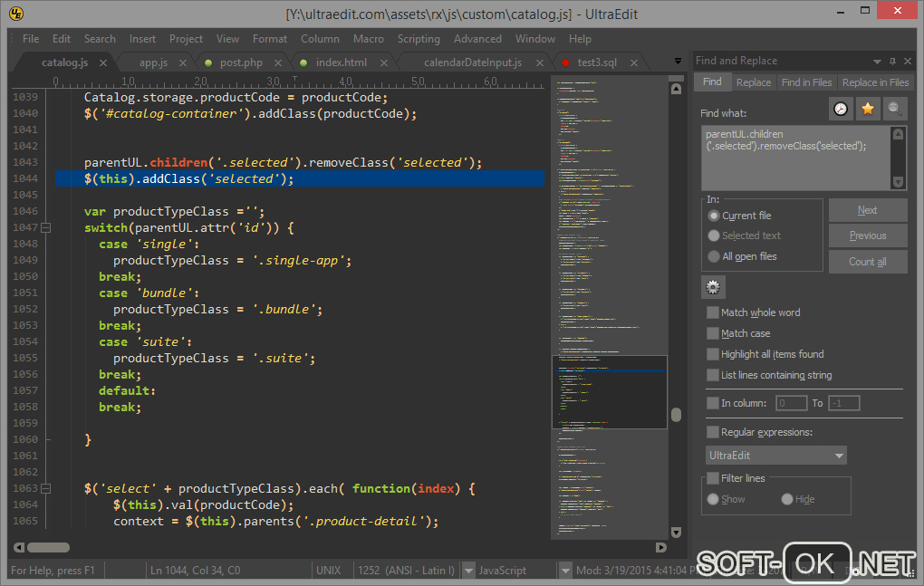Click the horizontal scrollbar thumb

tap(48, 547)
